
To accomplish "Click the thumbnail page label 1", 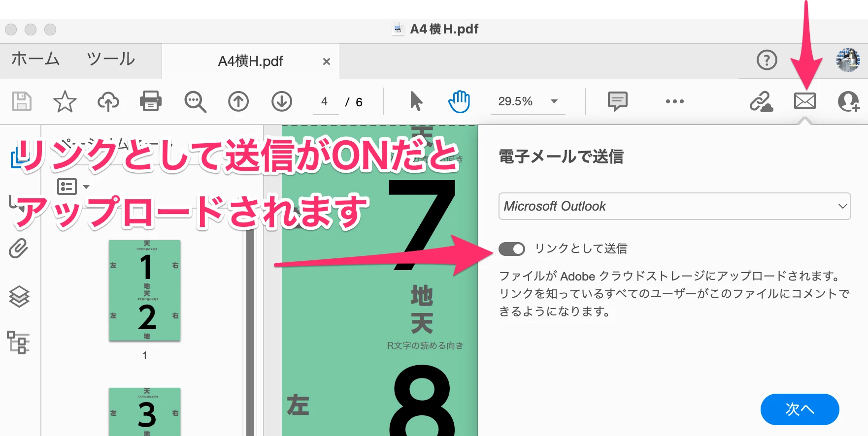I will click(x=144, y=355).
